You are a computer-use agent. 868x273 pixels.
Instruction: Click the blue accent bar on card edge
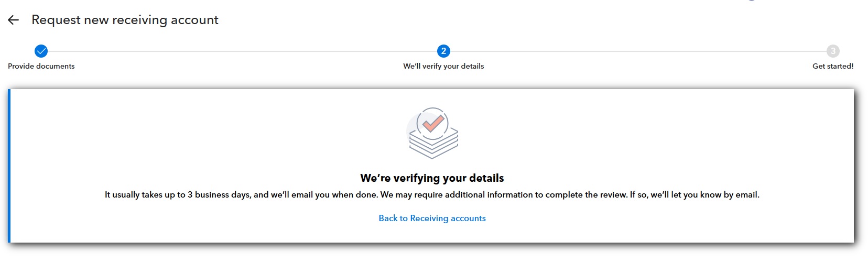coord(9,166)
